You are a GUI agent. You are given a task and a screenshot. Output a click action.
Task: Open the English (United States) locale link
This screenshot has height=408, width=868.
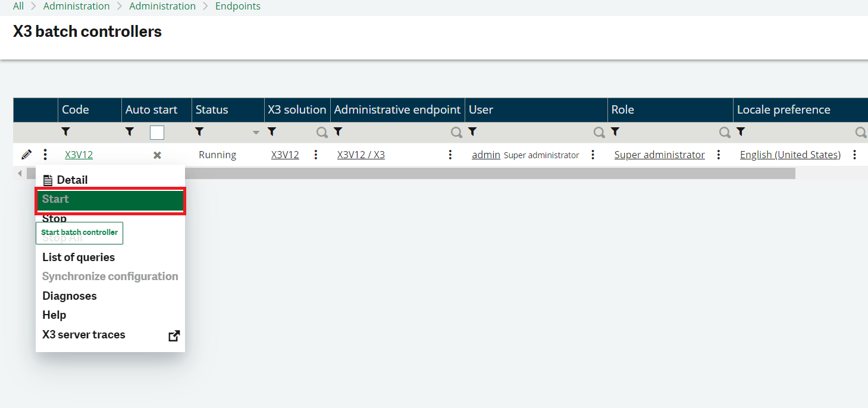pyautogui.click(x=790, y=154)
